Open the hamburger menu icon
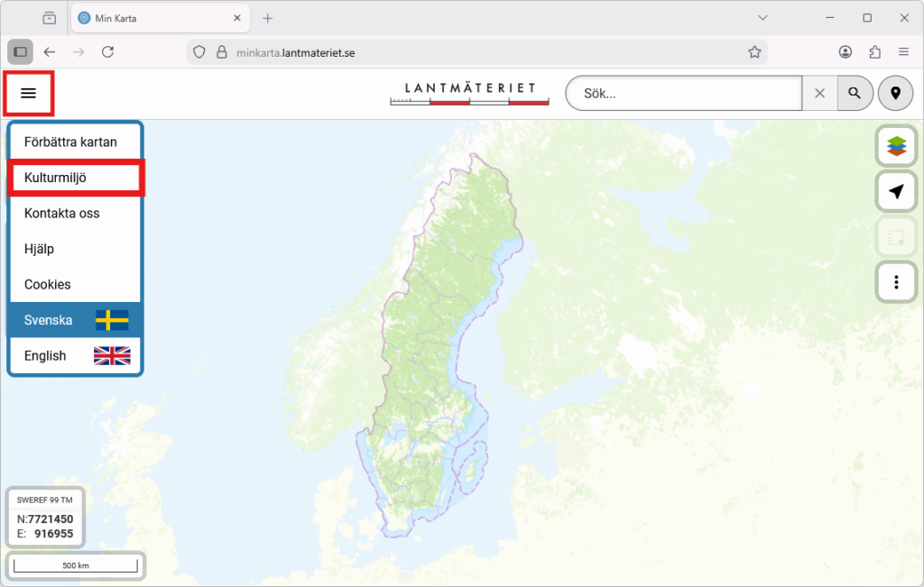The height and width of the screenshot is (587, 924). pos(30,93)
